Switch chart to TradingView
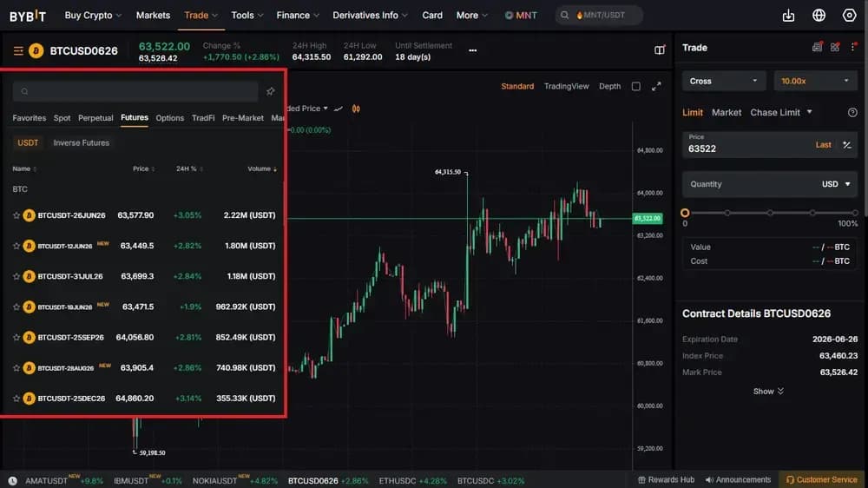Image resolution: width=868 pixels, height=488 pixels. pyautogui.click(x=566, y=87)
